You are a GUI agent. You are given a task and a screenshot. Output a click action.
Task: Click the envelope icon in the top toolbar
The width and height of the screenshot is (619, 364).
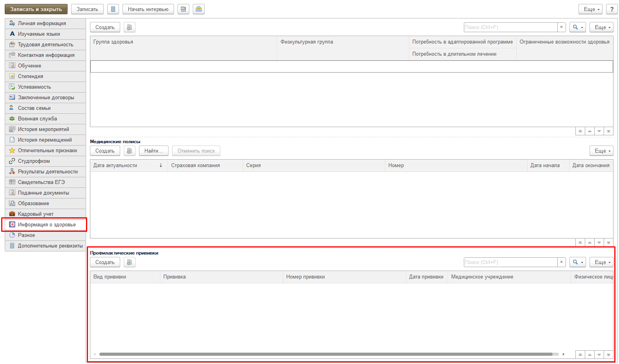tap(199, 9)
